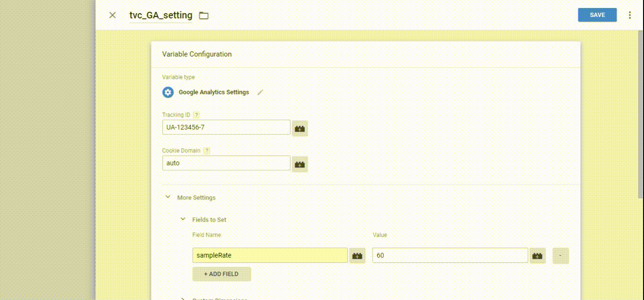Edit the Tracking ID UA-123456-7 field

tap(226, 127)
